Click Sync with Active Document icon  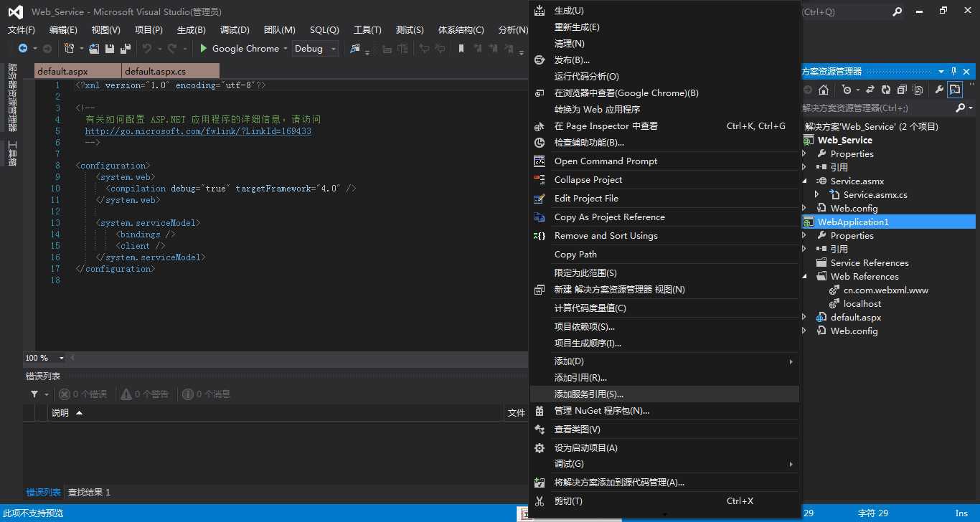point(870,90)
